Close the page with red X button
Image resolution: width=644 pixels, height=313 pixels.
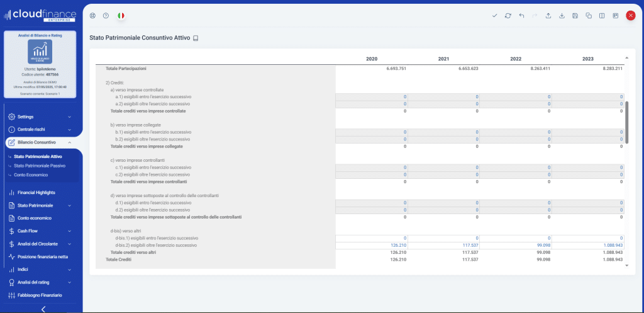(x=630, y=16)
